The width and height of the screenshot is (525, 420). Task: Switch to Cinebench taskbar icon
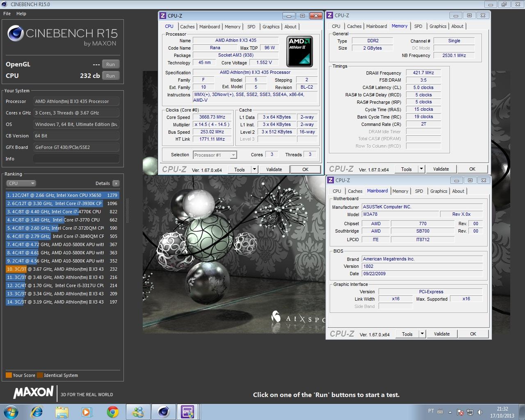coord(163,412)
